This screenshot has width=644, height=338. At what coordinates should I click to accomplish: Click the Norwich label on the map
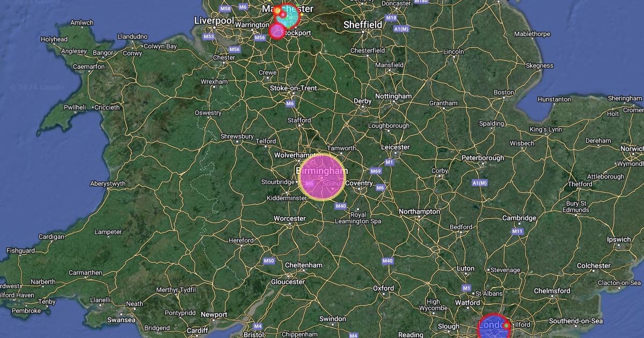click(632, 149)
